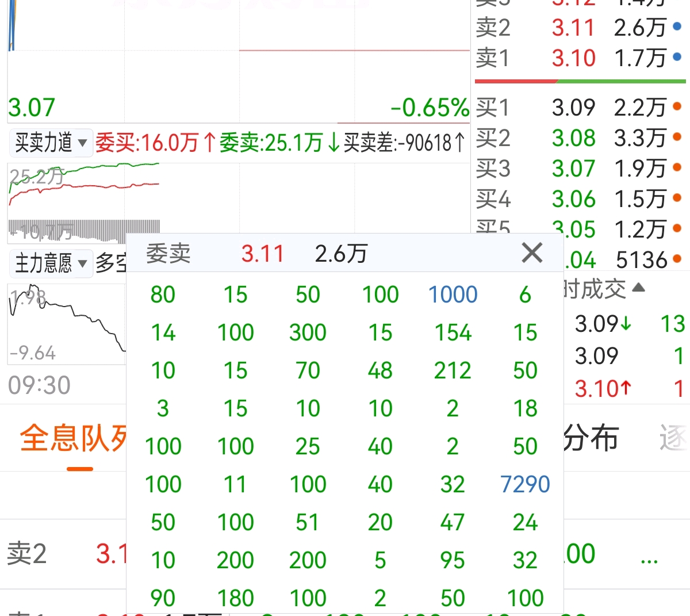
Task: Select the 买1 price 3.09 row
Action: [x=580, y=107]
